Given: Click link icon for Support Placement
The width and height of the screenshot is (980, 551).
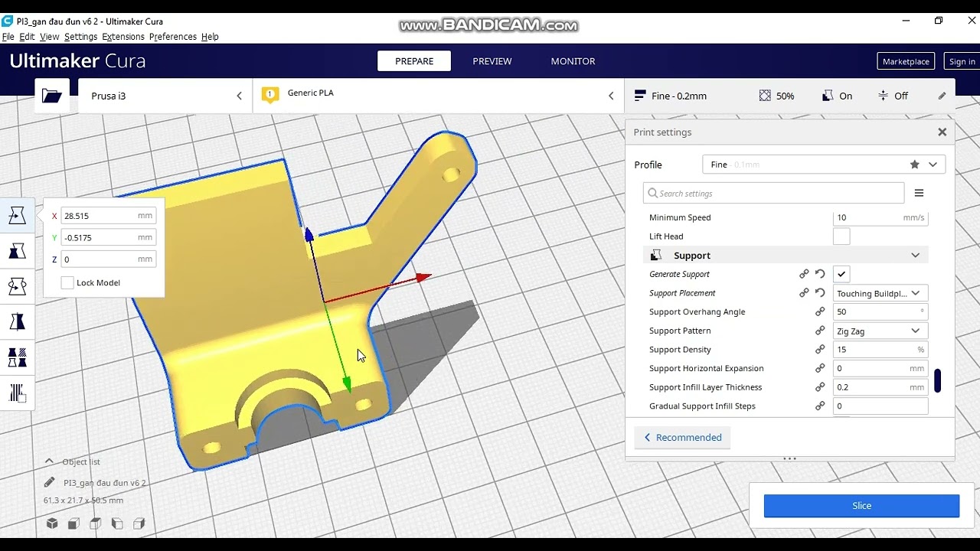Looking at the screenshot, I should coord(804,293).
